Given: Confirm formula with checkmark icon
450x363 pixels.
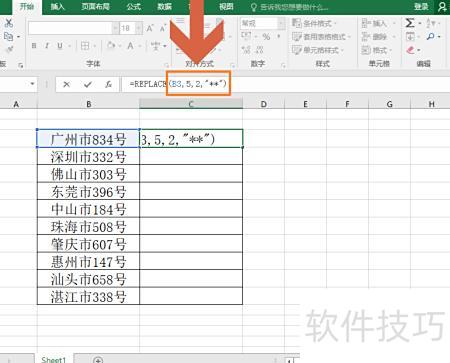Looking at the screenshot, I should tap(88, 84).
